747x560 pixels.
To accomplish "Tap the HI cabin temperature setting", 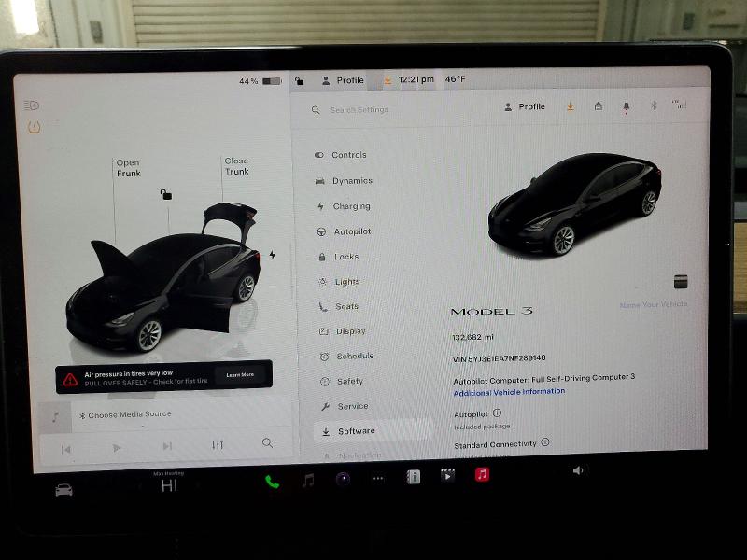I will point(169,485).
